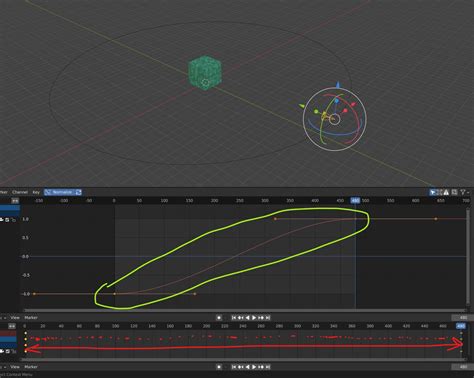Image resolution: width=474 pixels, height=378 pixels.
Task: Click the timeline horizontal scrollbar
Action: click(243, 360)
